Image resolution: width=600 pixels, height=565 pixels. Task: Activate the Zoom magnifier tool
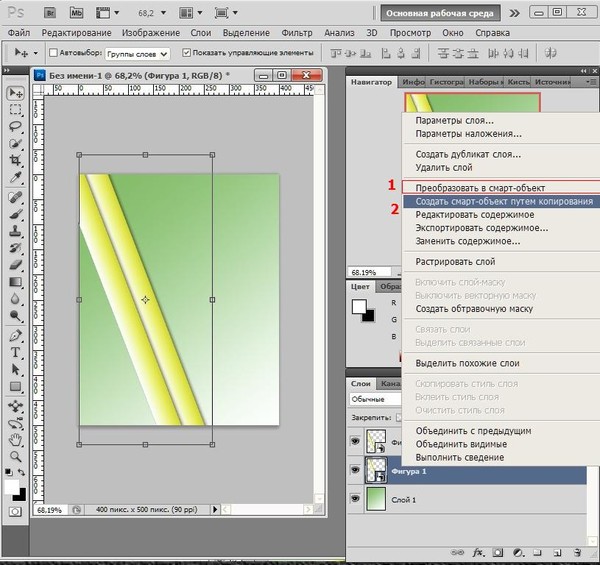pyautogui.click(x=16, y=455)
